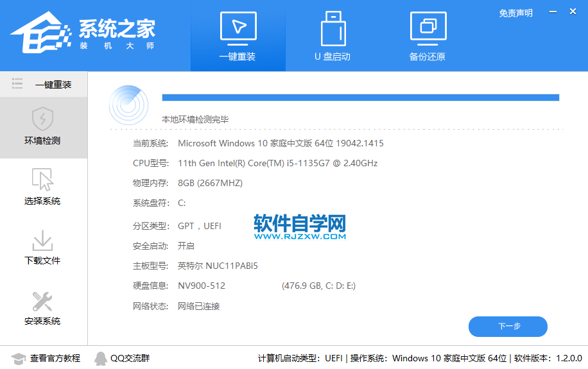Click the (476.9 GB, C: D: E:) disk text
This screenshot has height=369, width=588.
point(319,286)
